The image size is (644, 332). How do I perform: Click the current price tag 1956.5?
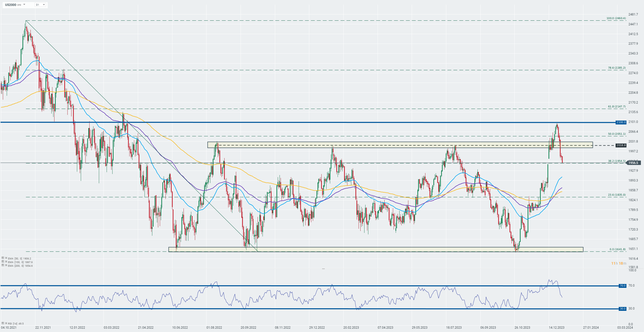tap(633, 163)
